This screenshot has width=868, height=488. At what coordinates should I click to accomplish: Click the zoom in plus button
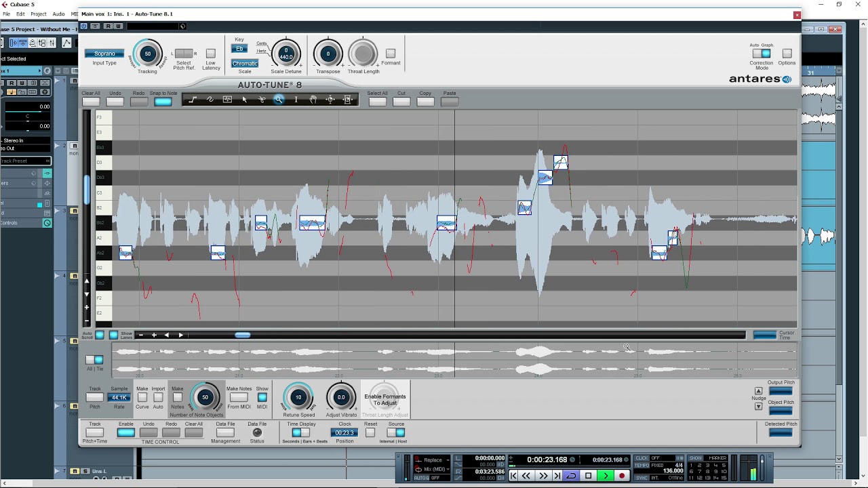[154, 335]
